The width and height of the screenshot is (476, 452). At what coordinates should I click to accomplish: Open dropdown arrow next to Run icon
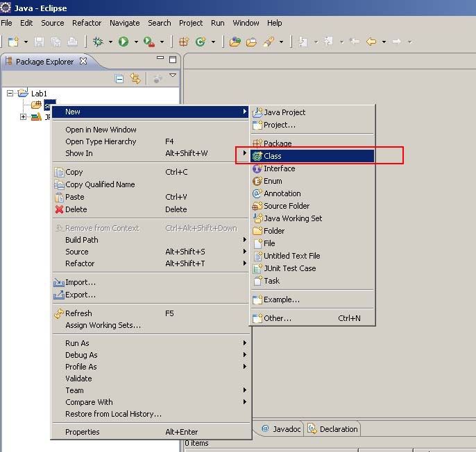(x=136, y=42)
